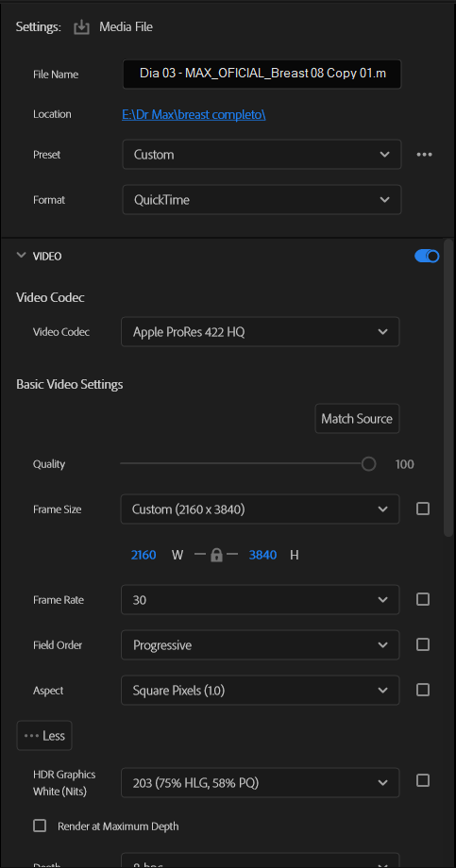This screenshot has height=868, width=456.
Task: Click the Quality value 100
Action: [404, 464]
